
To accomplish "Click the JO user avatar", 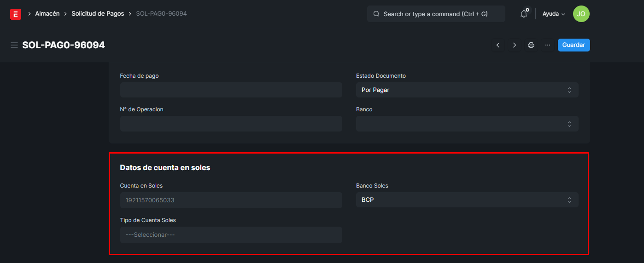I will coord(581,14).
